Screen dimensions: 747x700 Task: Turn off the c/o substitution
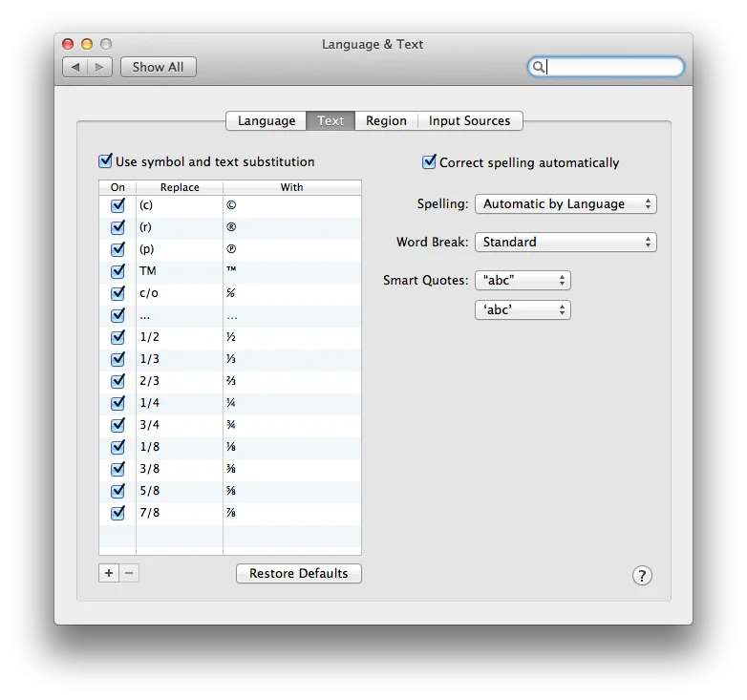[117, 293]
